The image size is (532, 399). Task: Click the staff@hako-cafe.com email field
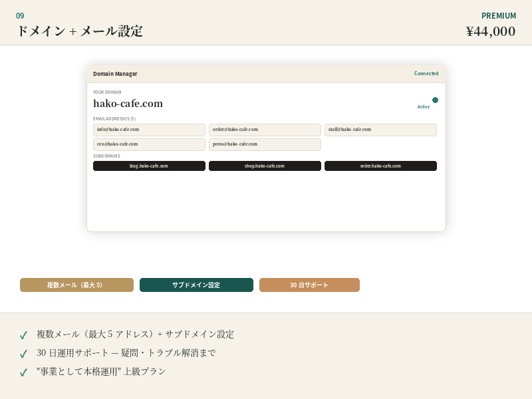[380, 130]
